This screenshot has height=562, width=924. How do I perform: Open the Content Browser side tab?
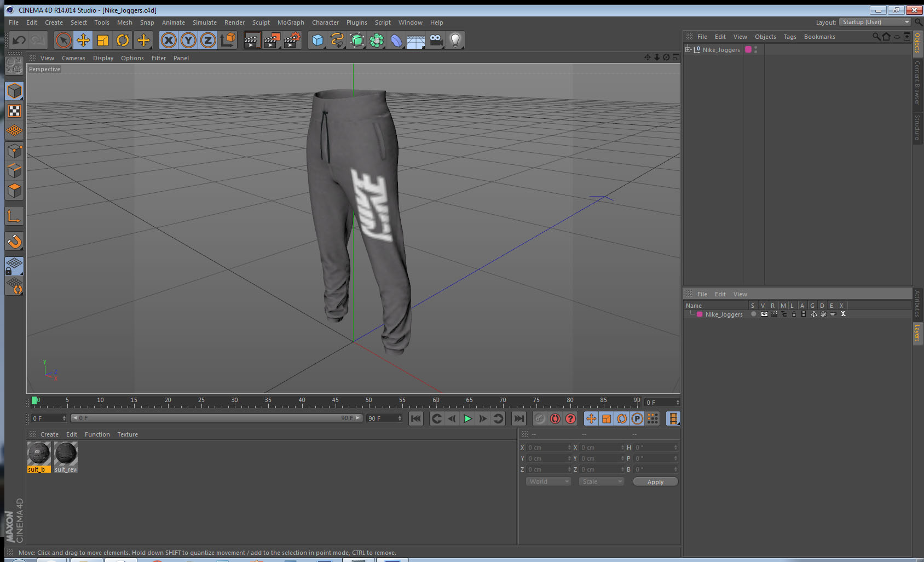coord(917,83)
